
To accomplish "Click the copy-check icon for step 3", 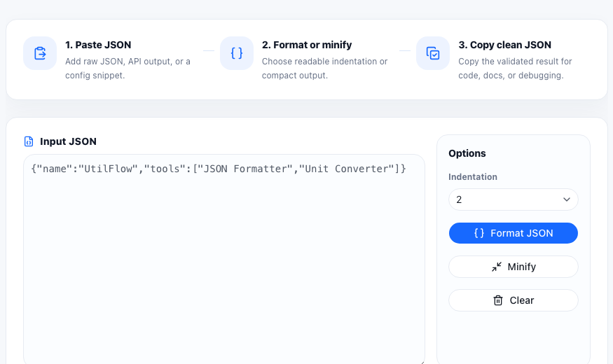I will pyautogui.click(x=433, y=53).
